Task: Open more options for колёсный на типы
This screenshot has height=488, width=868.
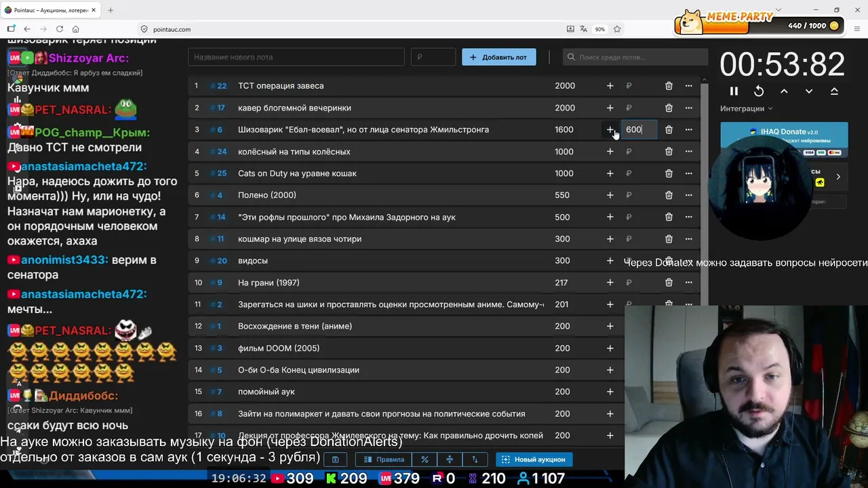Action: [688, 151]
